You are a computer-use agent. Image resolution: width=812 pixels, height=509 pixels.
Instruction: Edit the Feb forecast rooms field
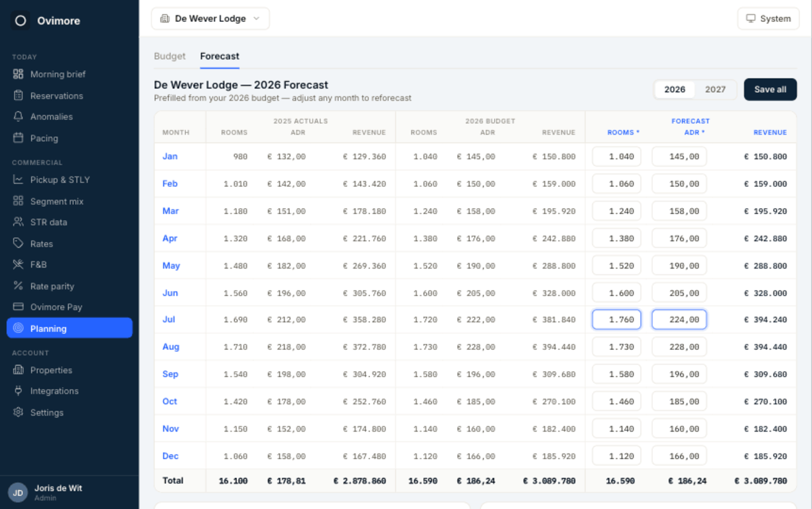pyautogui.click(x=616, y=184)
